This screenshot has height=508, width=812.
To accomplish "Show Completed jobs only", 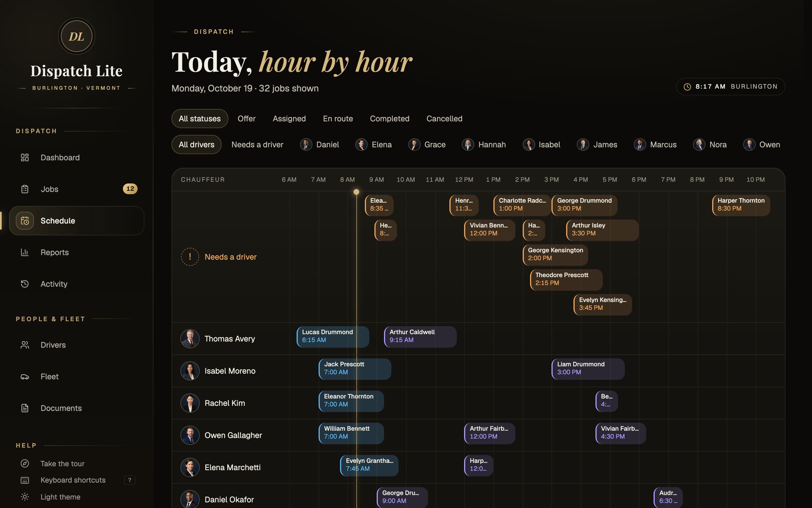I will point(389,119).
